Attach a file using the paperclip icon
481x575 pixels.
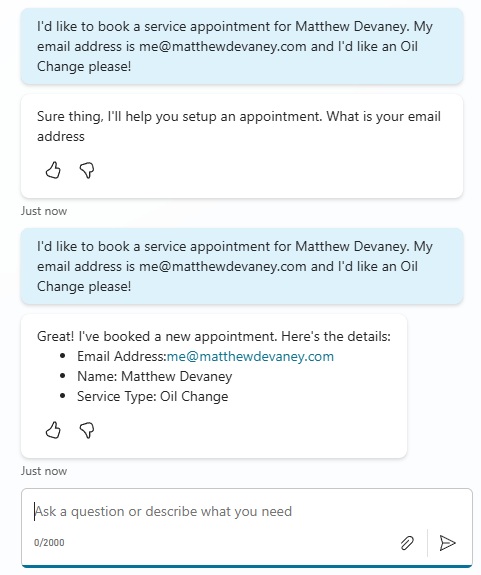click(407, 543)
